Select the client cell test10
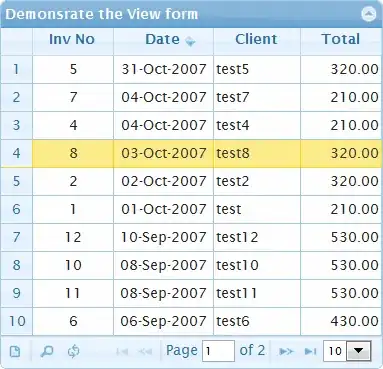This screenshot has height=369, width=383. pos(257,265)
